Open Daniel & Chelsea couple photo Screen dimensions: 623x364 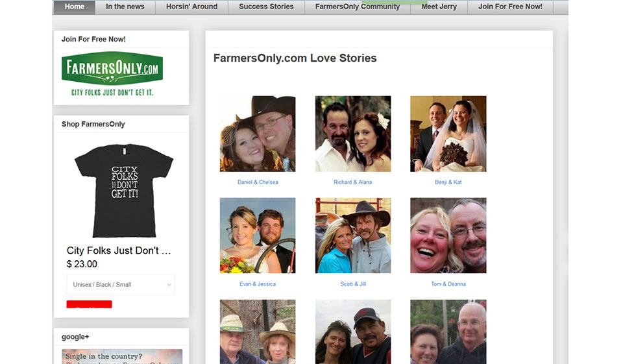click(258, 134)
